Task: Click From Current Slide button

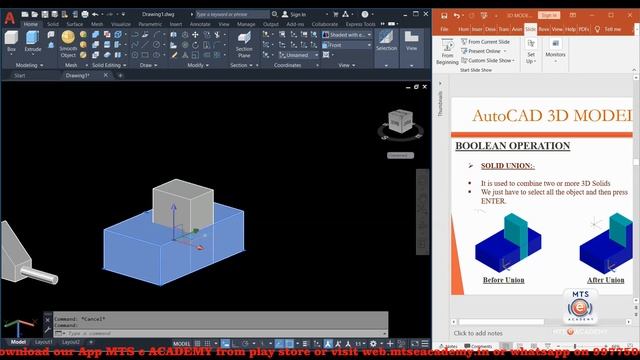Action: pos(485,42)
